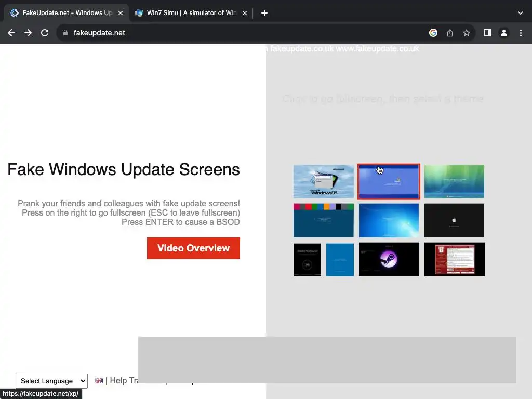Select the FakeUpdate.net tab

pos(66,13)
